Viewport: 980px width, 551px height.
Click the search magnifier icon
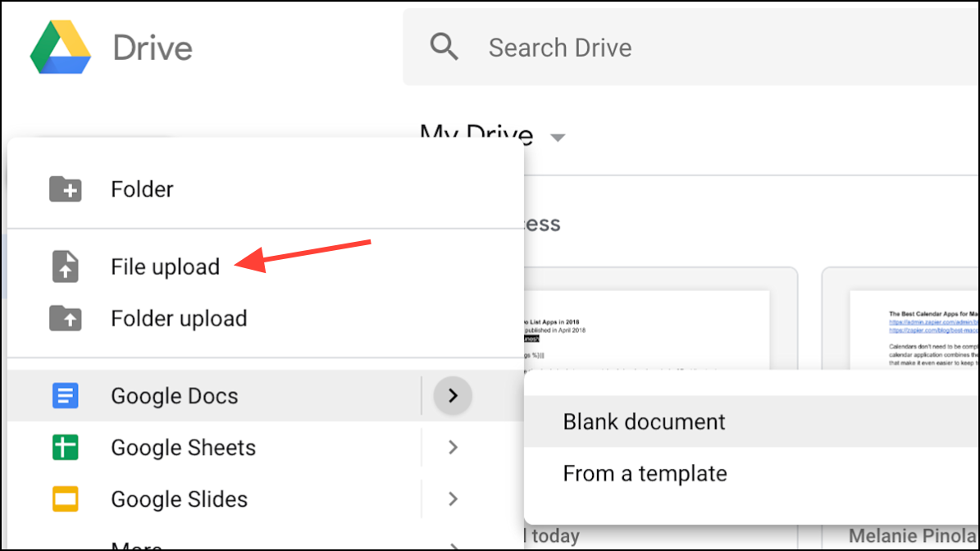444,47
